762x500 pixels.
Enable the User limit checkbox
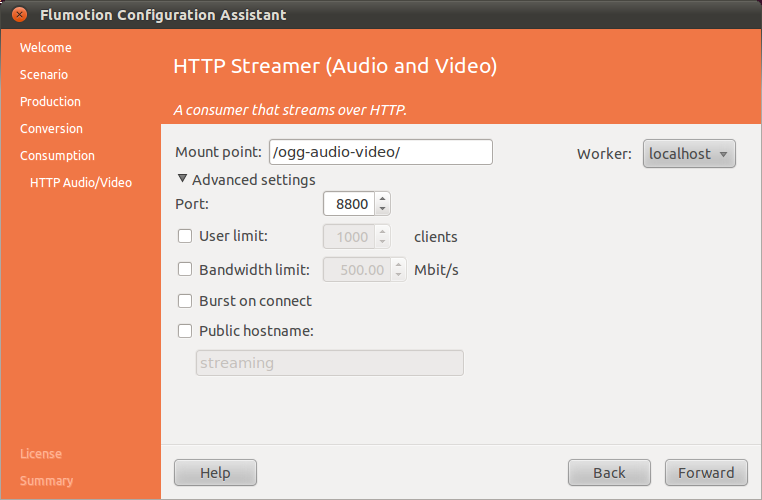click(x=185, y=237)
